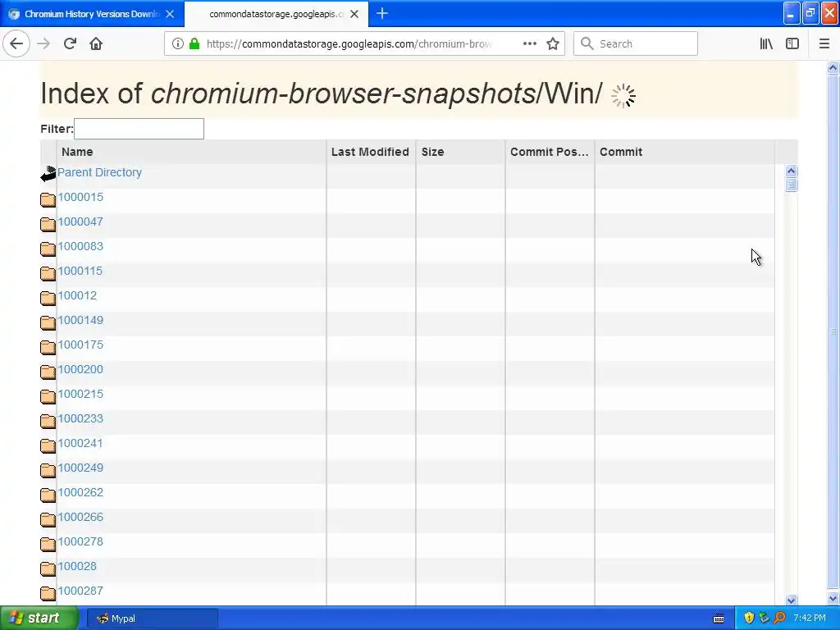Open the Library bookmarks and history icon
840x630 pixels.
(x=766, y=43)
